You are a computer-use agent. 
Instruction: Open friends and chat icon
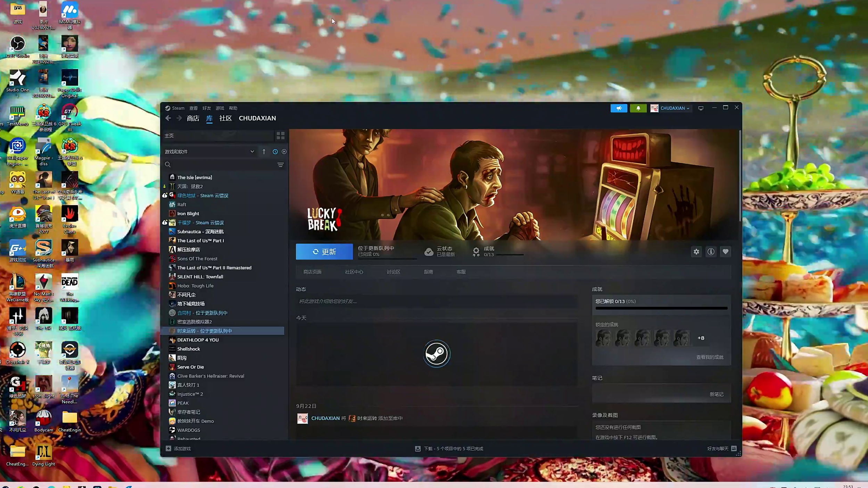(x=734, y=449)
